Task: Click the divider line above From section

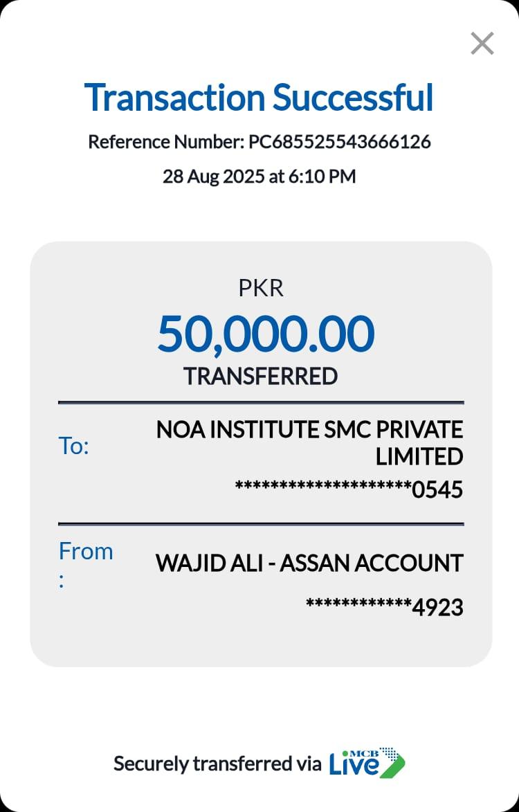Action: point(260,524)
